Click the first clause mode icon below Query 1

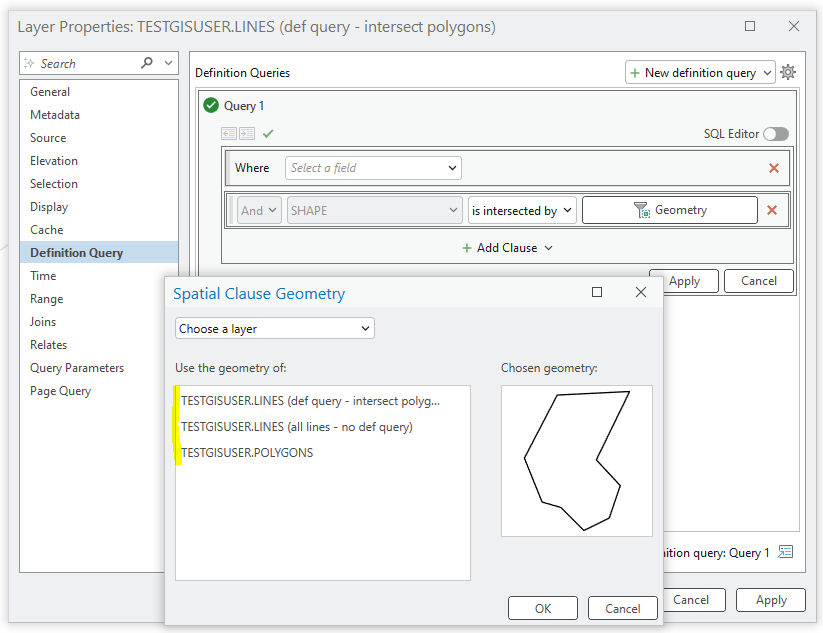coord(228,133)
